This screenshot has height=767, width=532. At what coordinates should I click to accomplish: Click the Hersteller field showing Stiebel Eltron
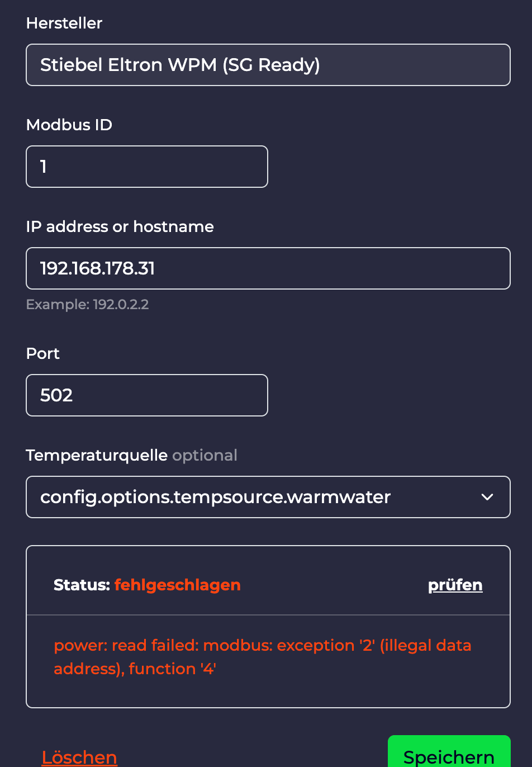coord(268,65)
